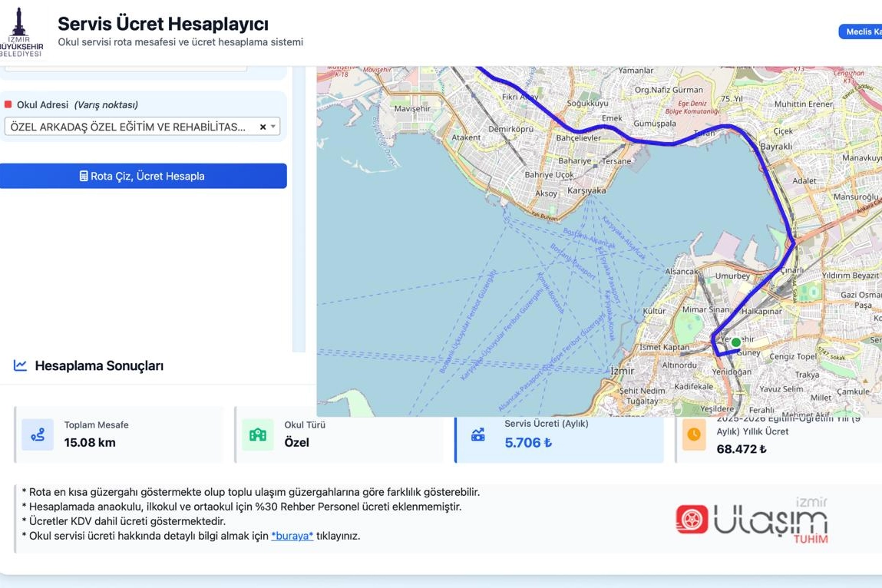Click inside the address input above Okul Adresi
This screenshot has height=588, width=882.
[127, 65]
